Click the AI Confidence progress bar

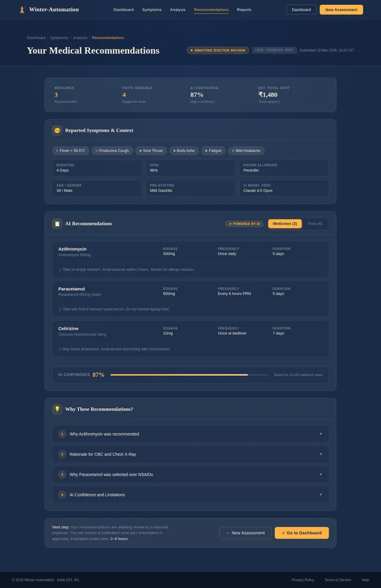(189, 375)
